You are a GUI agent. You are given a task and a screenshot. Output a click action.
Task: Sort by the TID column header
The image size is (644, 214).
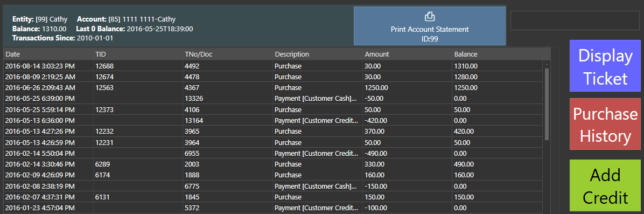[x=138, y=54]
